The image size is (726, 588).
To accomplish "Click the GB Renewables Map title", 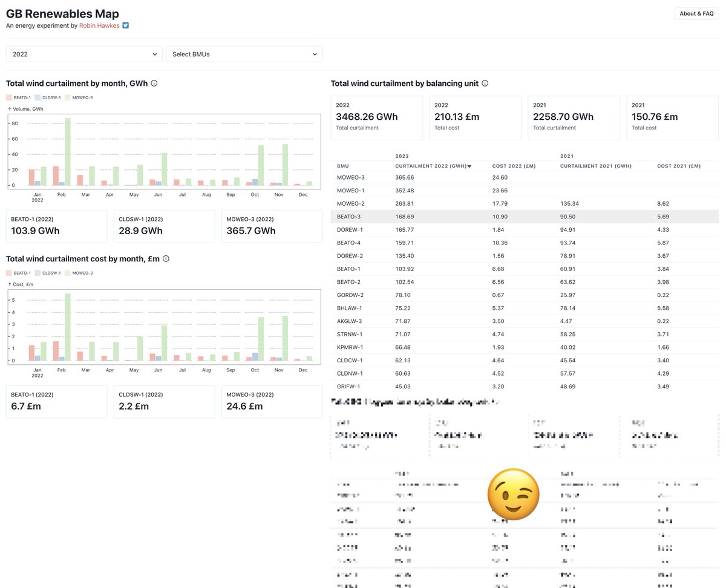I will click(62, 13).
